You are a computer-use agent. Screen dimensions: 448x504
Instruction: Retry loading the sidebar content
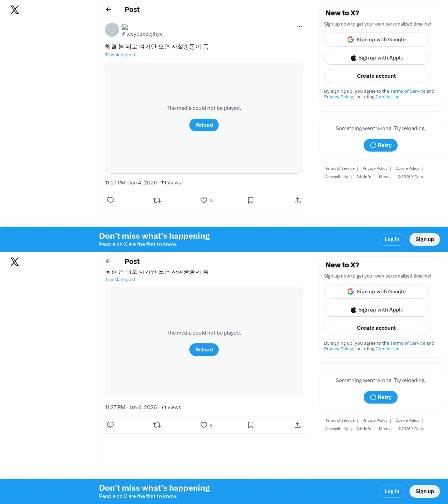coord(380,145)
